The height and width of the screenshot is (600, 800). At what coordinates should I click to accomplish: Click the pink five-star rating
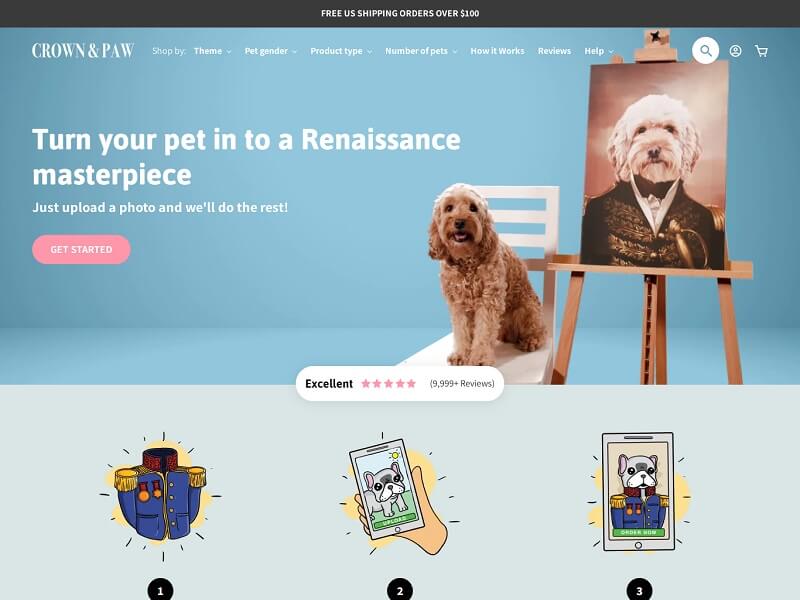coord(389,384)
